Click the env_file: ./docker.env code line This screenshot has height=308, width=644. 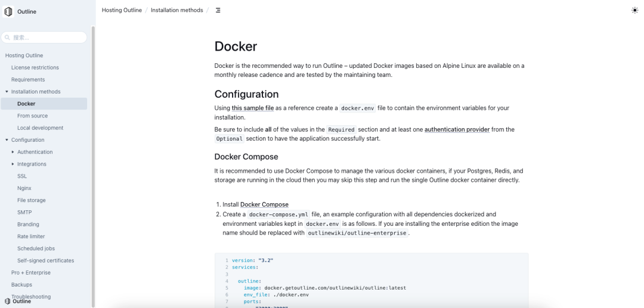pyautogui.click(x=276, y=294)
